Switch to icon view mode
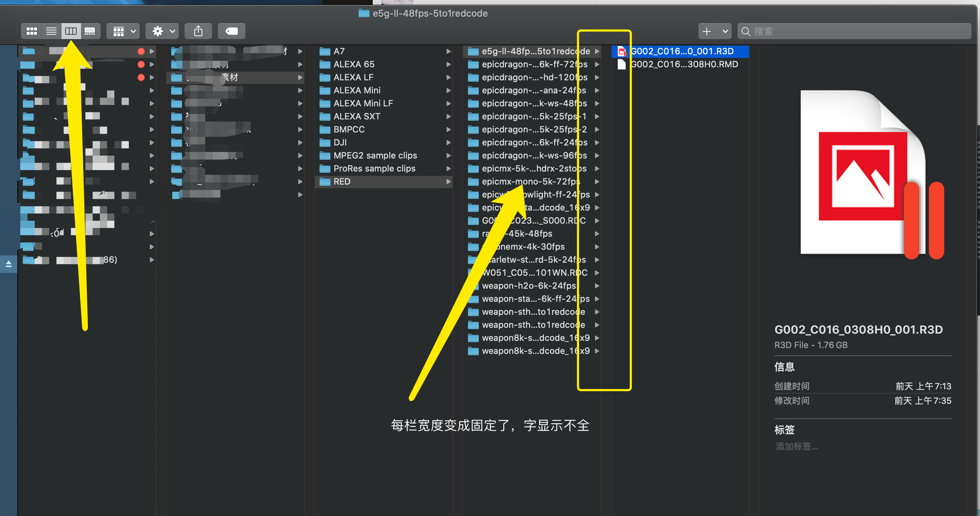Image resolution: width=980 pixels, height=516 pixels. click(31, 31)
